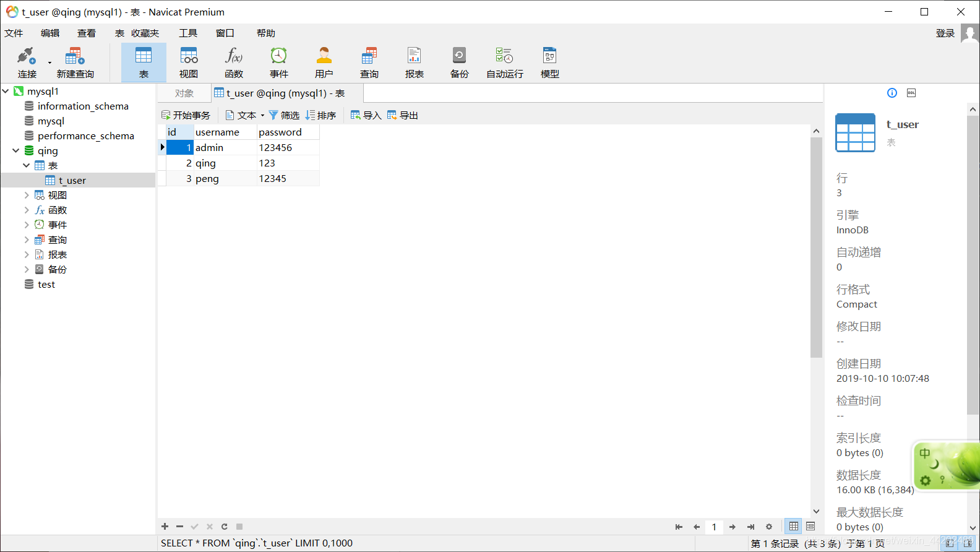
Task: Open the paging settings gear icon
Action: click(x=769, y=527)
